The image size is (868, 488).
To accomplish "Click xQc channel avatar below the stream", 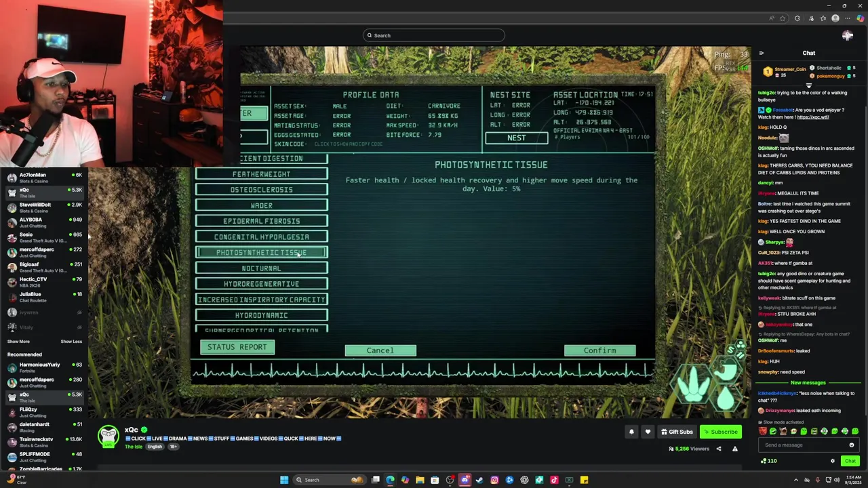I will click(108, 436).
